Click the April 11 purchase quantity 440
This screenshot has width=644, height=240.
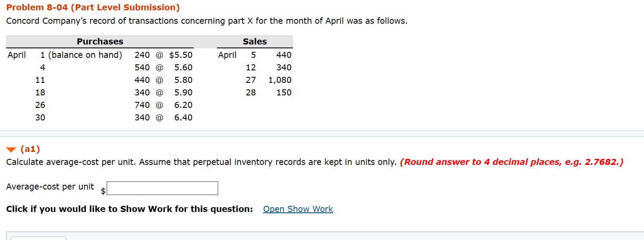tap(142, 80)
